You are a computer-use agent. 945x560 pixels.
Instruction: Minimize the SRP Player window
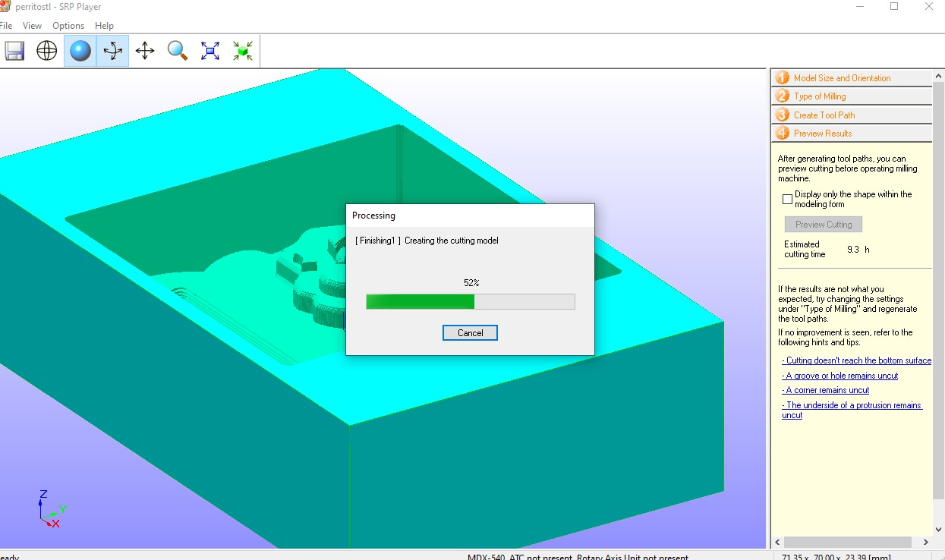click(858, 6)
